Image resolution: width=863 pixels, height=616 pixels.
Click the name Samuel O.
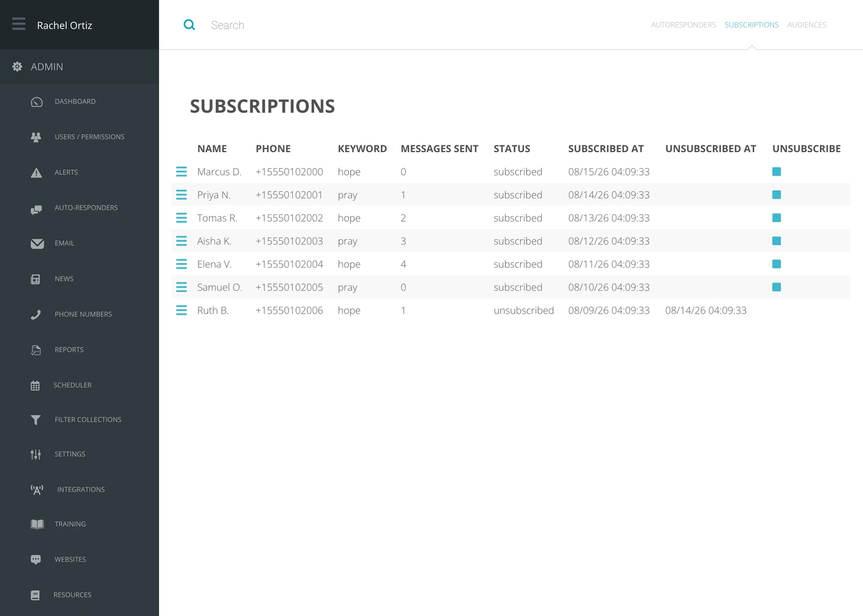(219, 287)
